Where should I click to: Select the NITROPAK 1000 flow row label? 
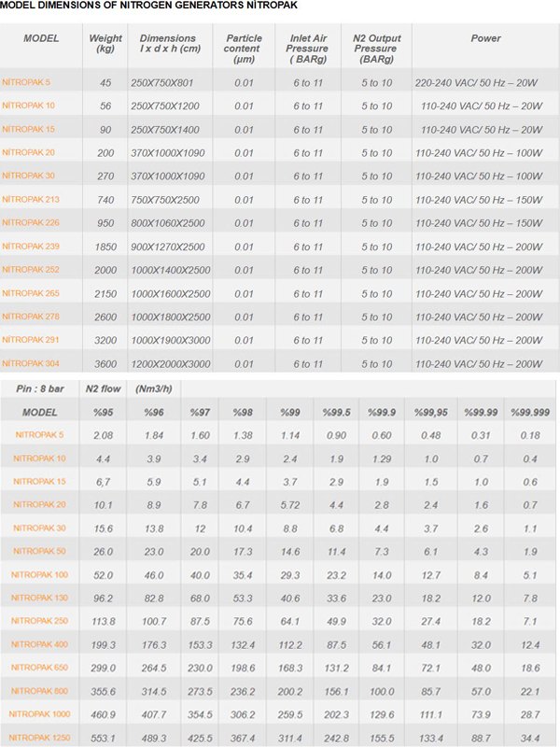pyautogui.click(x=39, y=714)
